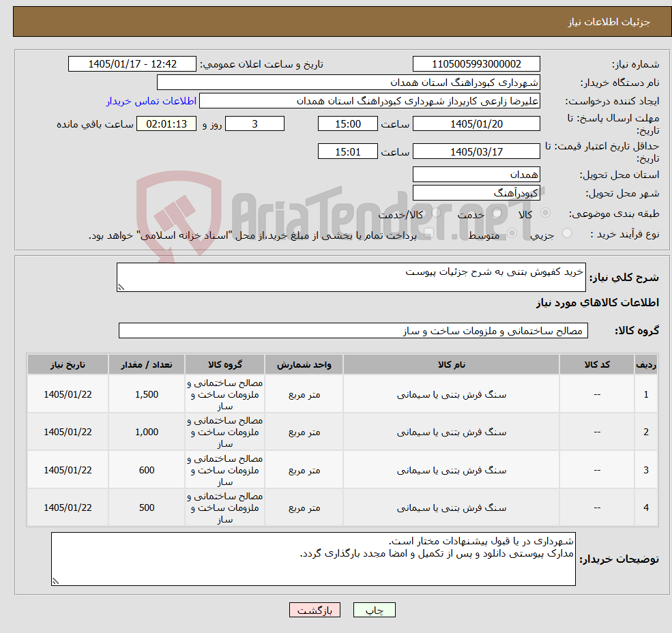The image size is (672, 633).
Task: Click the need number field 1105005993000002
Action: pyautogui.click(x=476, y=64)
